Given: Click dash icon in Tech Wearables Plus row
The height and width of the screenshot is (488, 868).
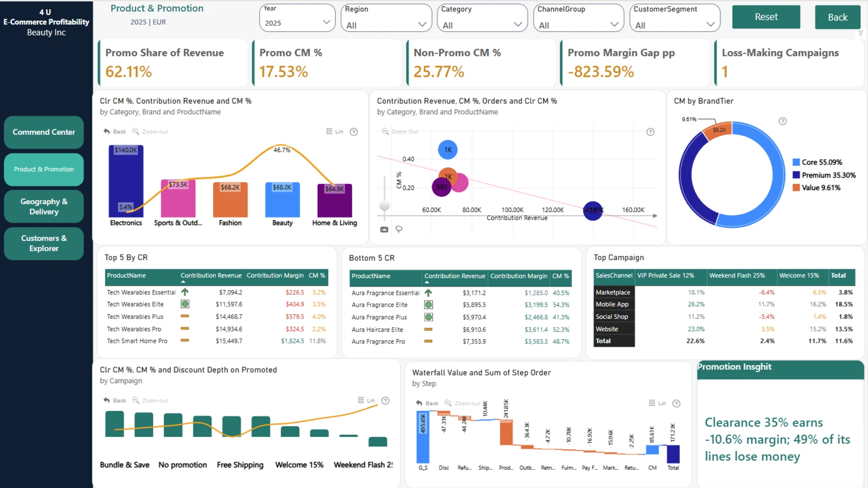Looking at the screenshot, I should tap(185, 316).
